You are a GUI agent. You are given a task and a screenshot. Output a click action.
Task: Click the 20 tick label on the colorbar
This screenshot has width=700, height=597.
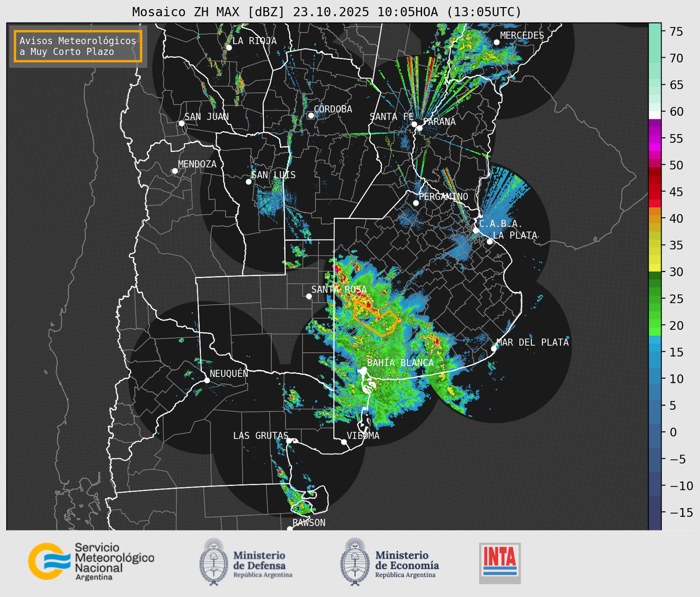pyautogui.click(x=676, y=325)
